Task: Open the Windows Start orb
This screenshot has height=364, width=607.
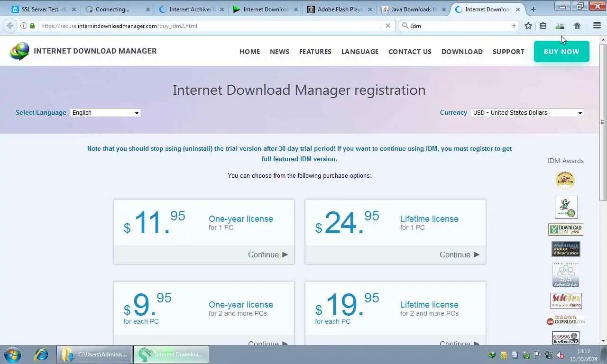Action: 12,355
